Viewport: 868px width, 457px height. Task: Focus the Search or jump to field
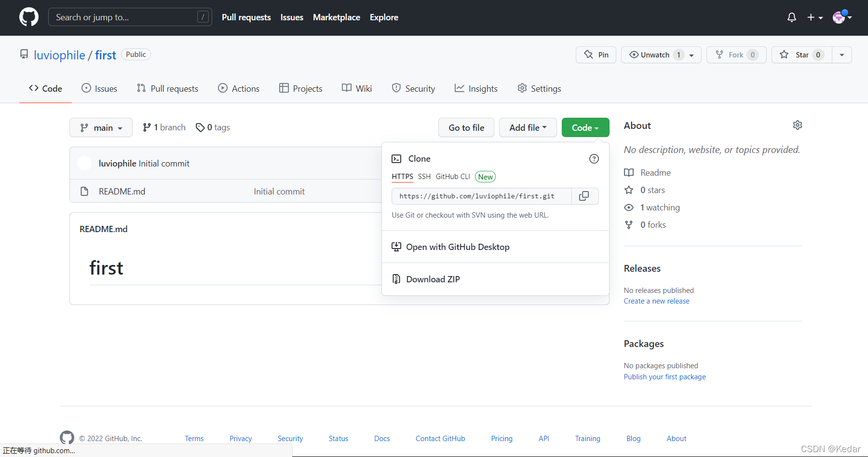130,17
